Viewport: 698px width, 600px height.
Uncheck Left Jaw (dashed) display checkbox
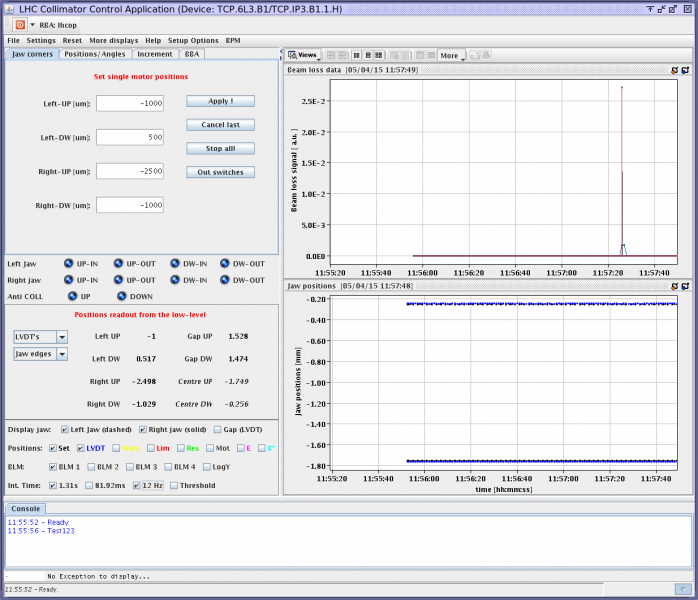[x=65, y=429]
